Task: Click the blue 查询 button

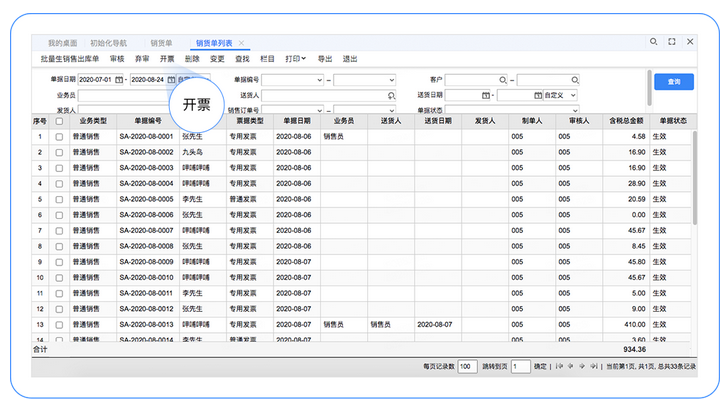Action: [674, 82]
